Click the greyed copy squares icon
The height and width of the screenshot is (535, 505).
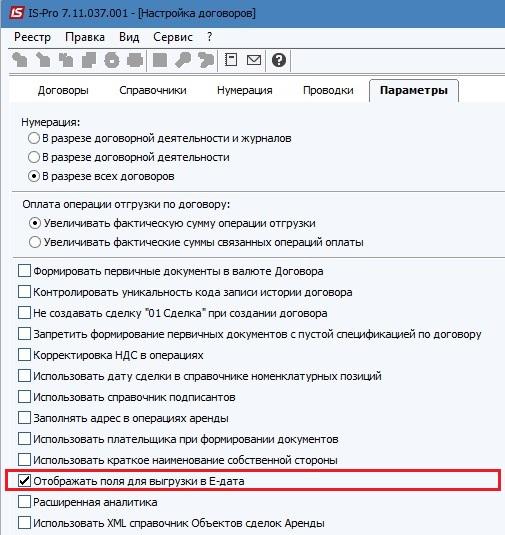tap(89, 60)
